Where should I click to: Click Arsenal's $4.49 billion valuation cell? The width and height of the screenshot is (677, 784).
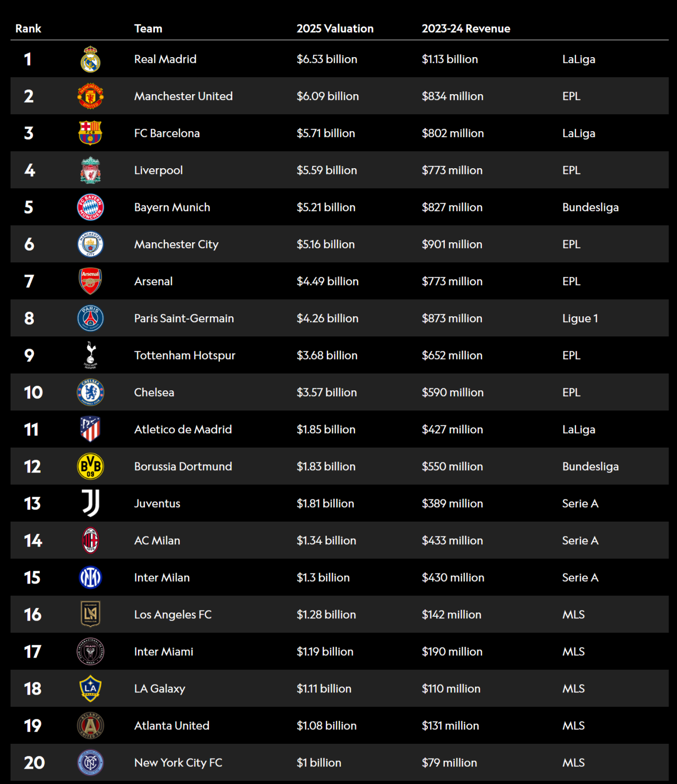coord(327,281)
